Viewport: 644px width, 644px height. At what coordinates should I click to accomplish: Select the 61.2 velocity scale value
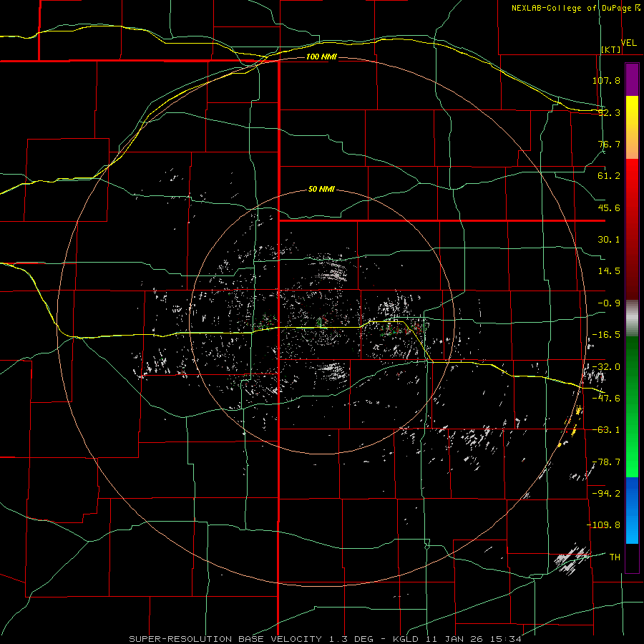[609, 176]
